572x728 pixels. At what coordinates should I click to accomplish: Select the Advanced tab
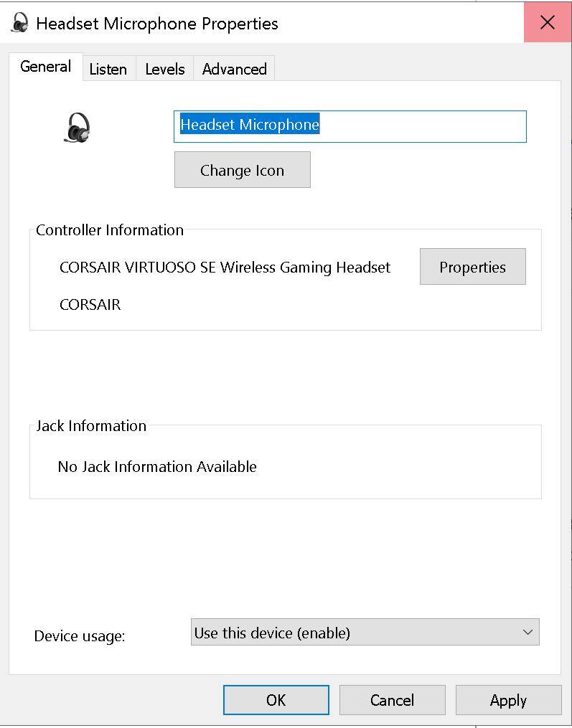(x=234, y=69)
